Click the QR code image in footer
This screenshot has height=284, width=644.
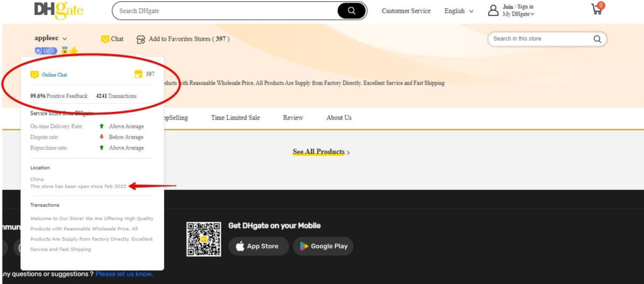(x=204, y=239)
